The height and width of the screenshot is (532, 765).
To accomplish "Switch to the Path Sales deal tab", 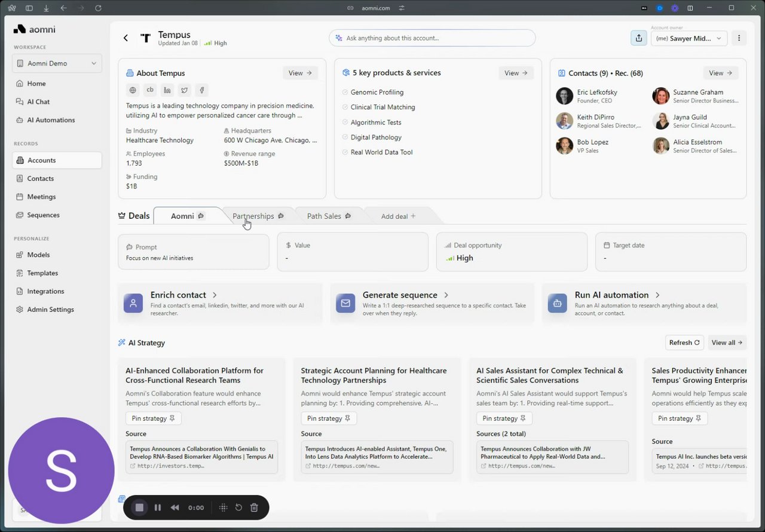I will pos(329,216).
